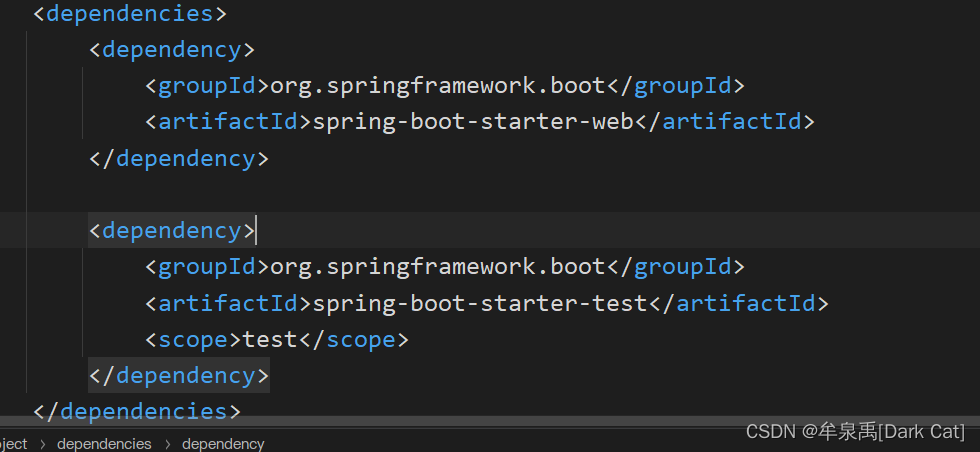Click the highlighted last </dependency> closing tag
980x452 pixels.
tap(179, 376)
